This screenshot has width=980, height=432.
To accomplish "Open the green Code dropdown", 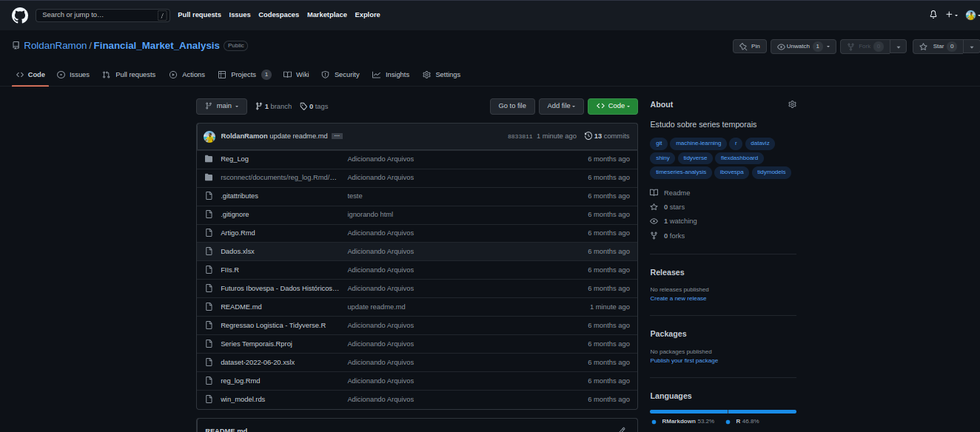I will (x=612, y=107).
